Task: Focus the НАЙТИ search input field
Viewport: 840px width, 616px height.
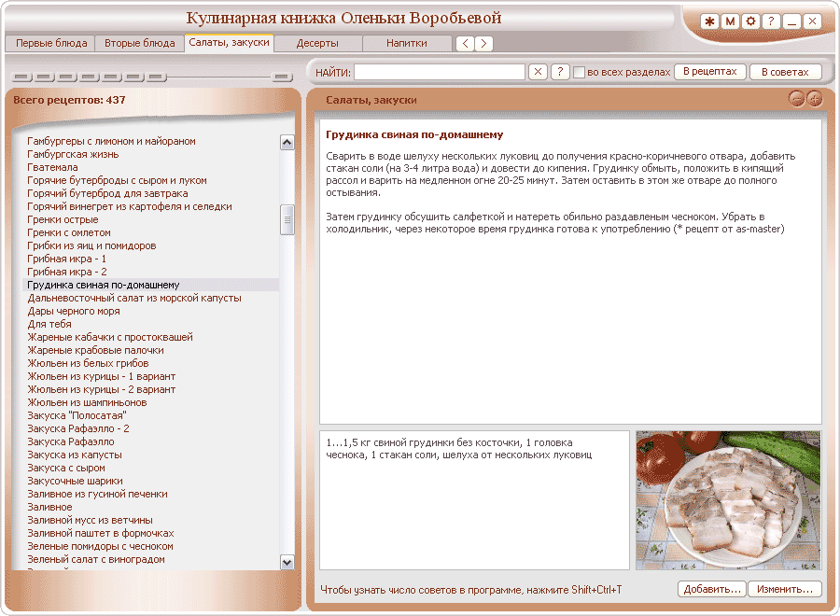Action: tap(440, 72)
